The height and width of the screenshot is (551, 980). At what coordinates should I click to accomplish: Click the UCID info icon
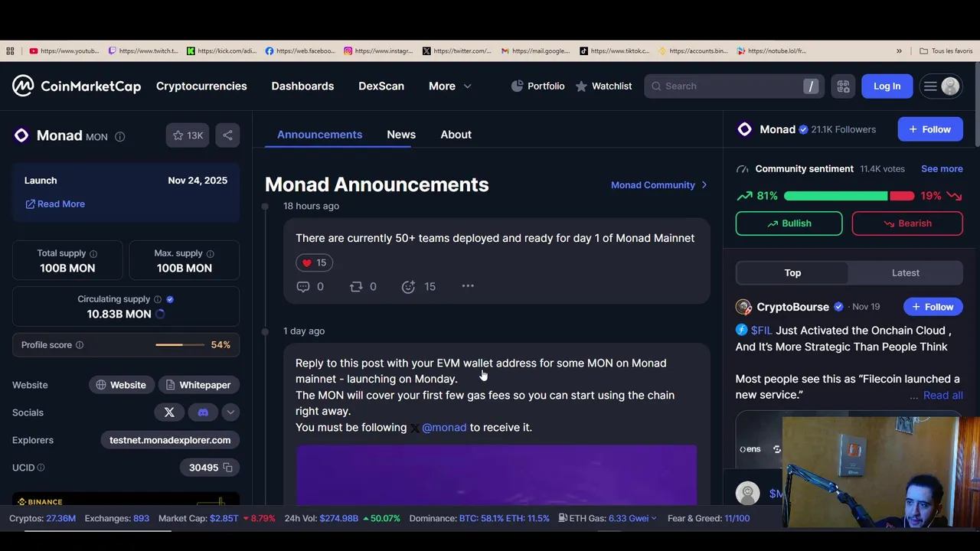pyautogui.click(x=41, y=468)
